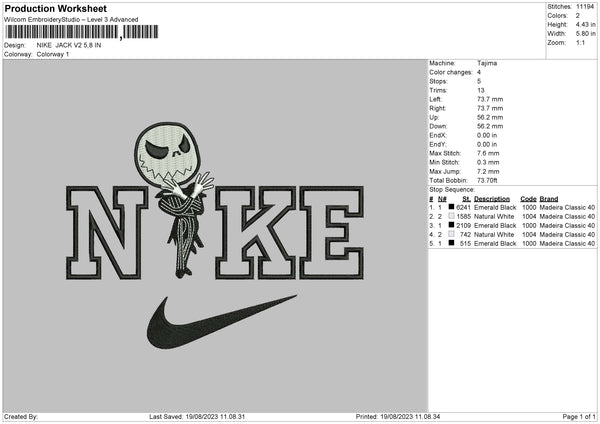Click the Total Bobbin value '73.70ft'
Image resolution: width=600 pixels, height=424 pixels.
point(487,180)
